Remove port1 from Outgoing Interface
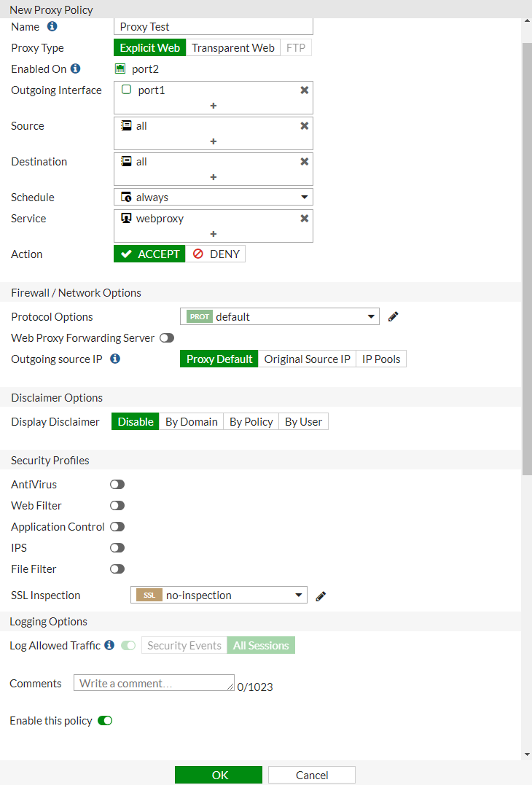Screen dimensions: 532x785 [x=304, y=90]
